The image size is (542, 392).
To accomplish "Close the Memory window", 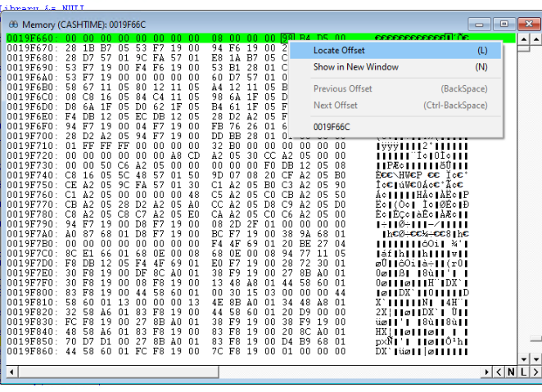I will (x=524, y=25).
